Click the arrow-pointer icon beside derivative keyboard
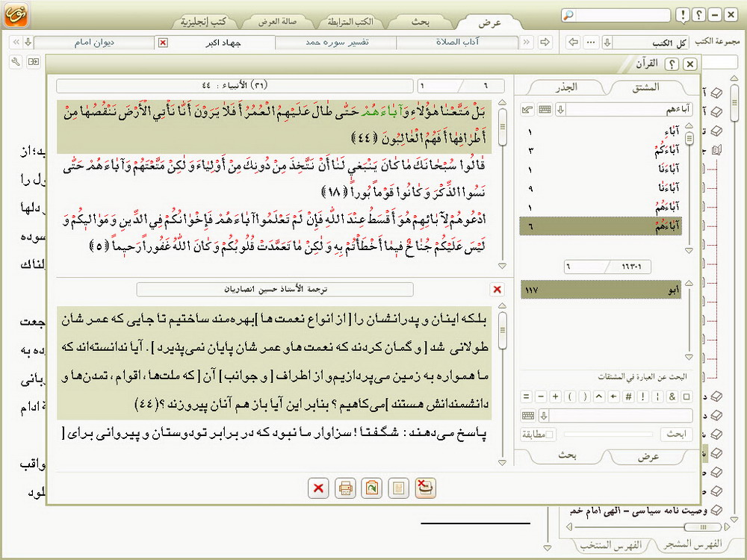Viewport: 747px width, 560px height. pyautogui.click(x=527, y=110)
